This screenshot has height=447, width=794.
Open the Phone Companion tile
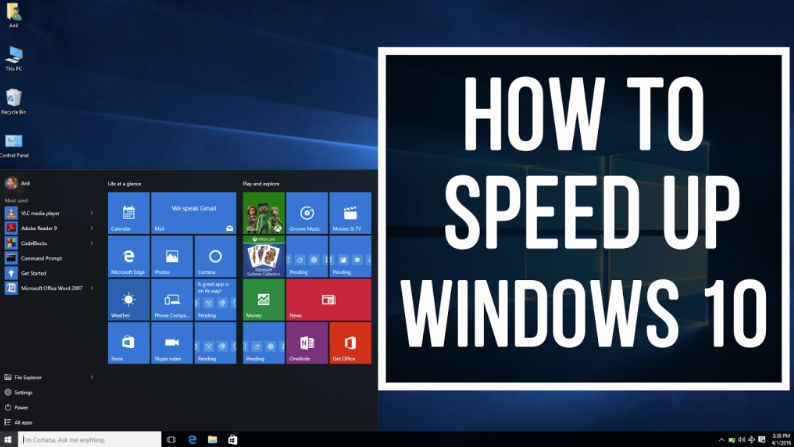(x=172, y=300)
